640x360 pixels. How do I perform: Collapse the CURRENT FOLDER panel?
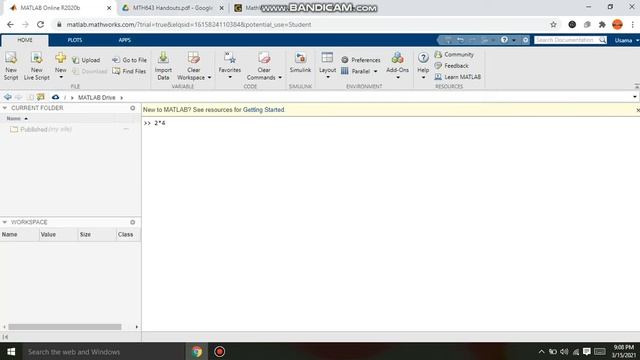(5, 108)
